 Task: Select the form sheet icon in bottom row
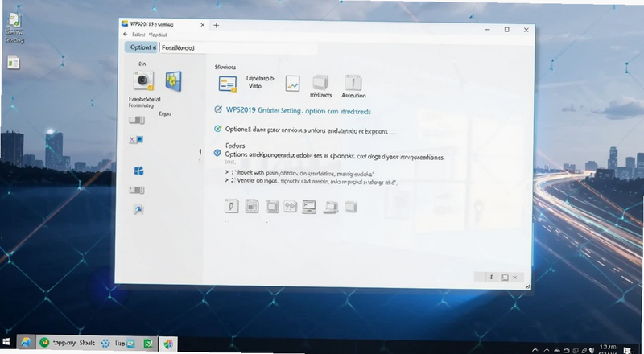[x=252, y=206]
